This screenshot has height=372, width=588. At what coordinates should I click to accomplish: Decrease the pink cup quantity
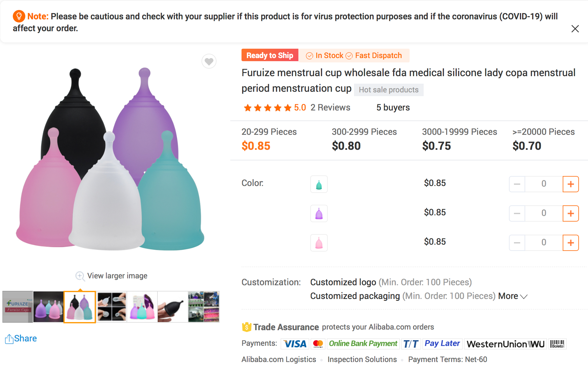point(517,242)
